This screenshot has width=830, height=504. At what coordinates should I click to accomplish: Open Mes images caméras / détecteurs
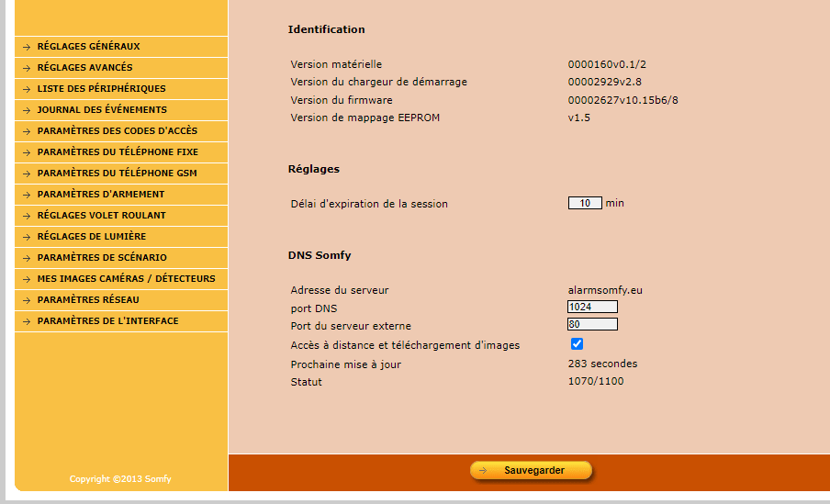pos(121,279)
